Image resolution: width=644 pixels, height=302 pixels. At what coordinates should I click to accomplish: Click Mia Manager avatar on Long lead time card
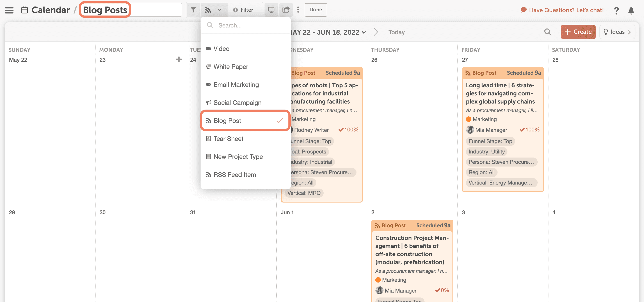(x=470, y=130)
